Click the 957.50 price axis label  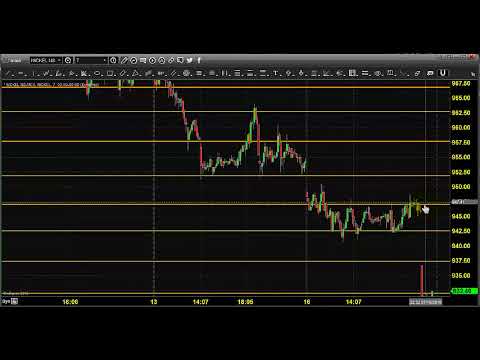[461, 142]
